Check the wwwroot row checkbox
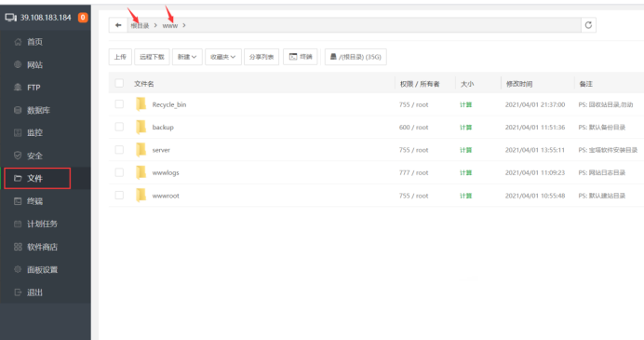 pos(119,195)
